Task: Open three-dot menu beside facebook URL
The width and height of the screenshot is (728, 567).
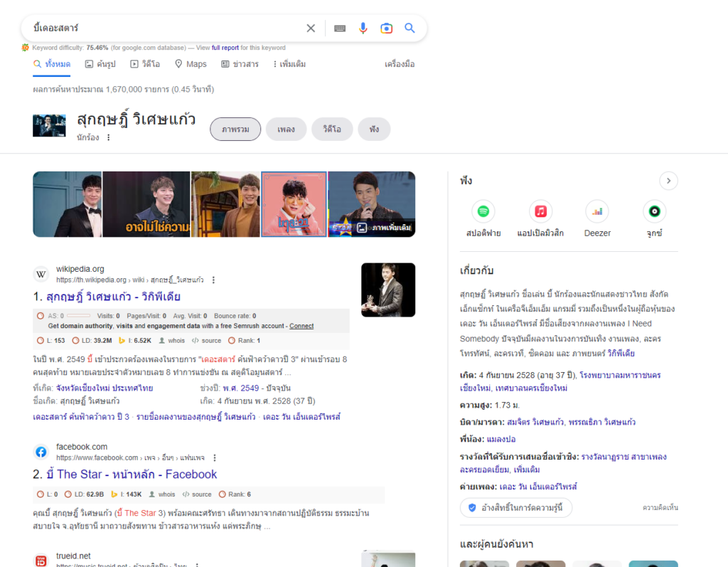Action: [215, 457]
